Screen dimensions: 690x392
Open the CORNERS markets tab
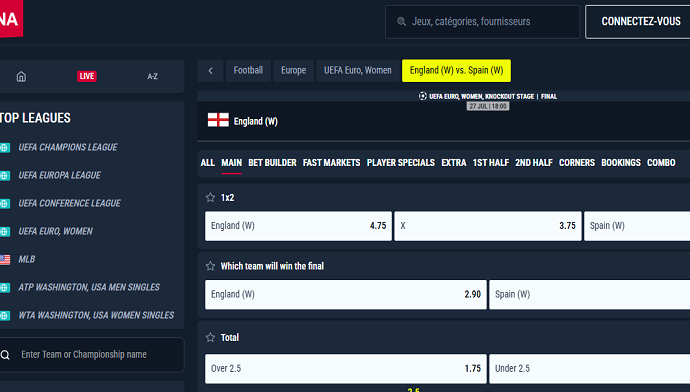tap(576, 163)
